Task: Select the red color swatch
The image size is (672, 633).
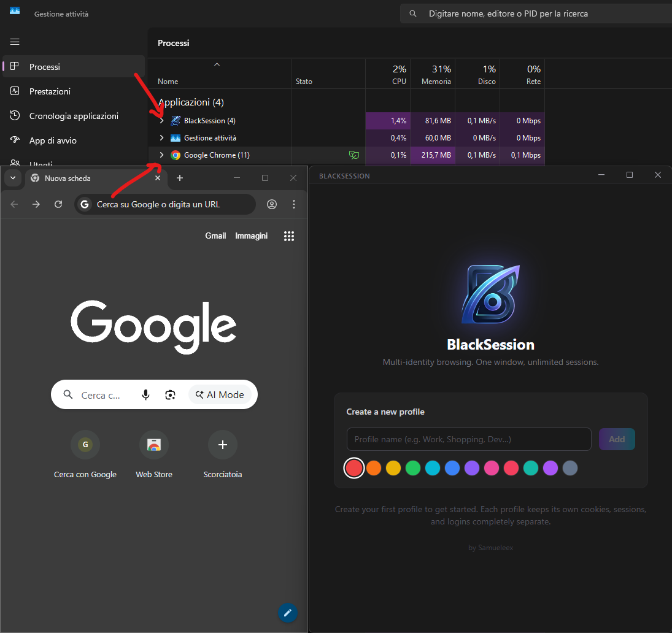Action: pos(354,468)
